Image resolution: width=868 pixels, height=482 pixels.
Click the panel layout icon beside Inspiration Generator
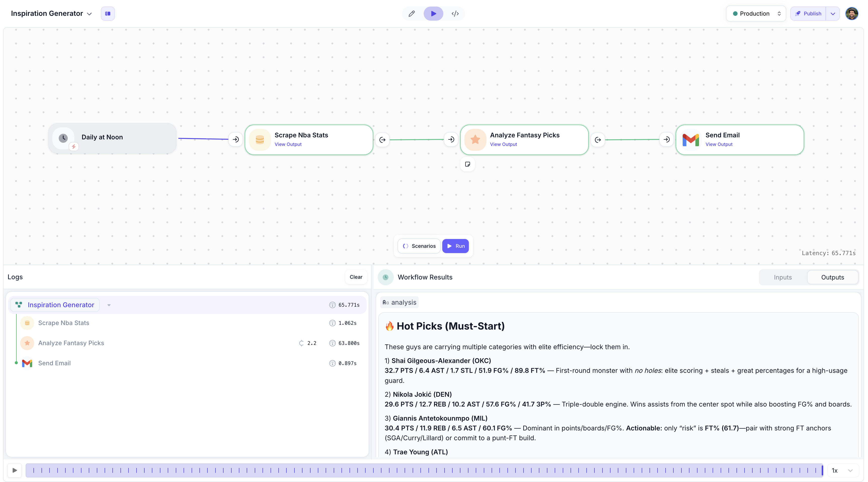point(107,14)
